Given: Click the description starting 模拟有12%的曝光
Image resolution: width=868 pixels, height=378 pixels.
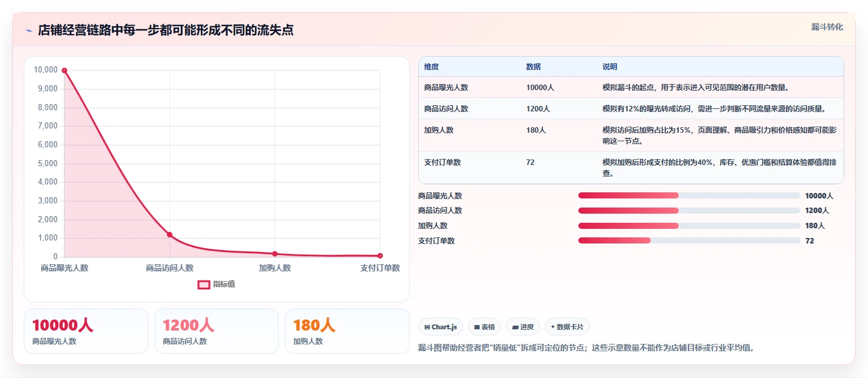Looking at the screenshot, I should [714, 109].
